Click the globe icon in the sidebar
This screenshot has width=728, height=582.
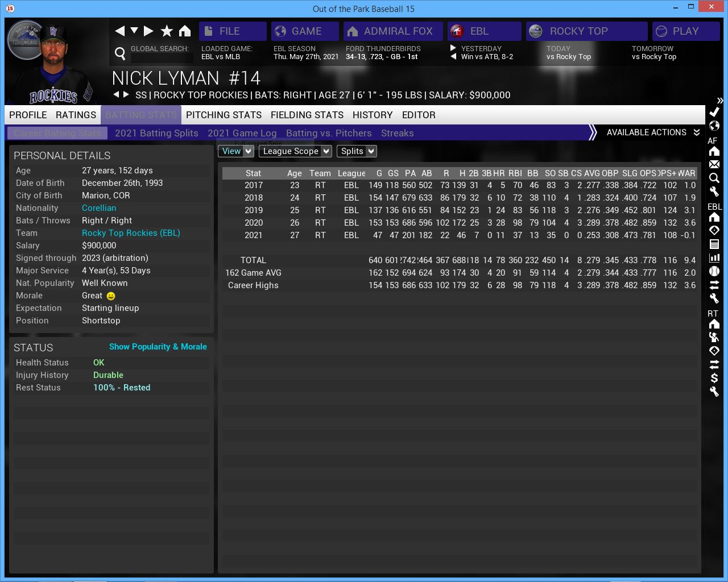click(x=714, y=126)
